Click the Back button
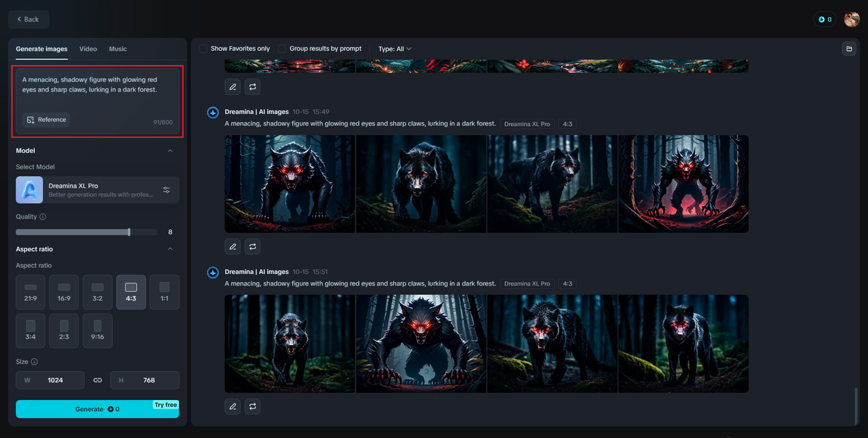The width and height of the screenshot is (868, 438). 28,19
